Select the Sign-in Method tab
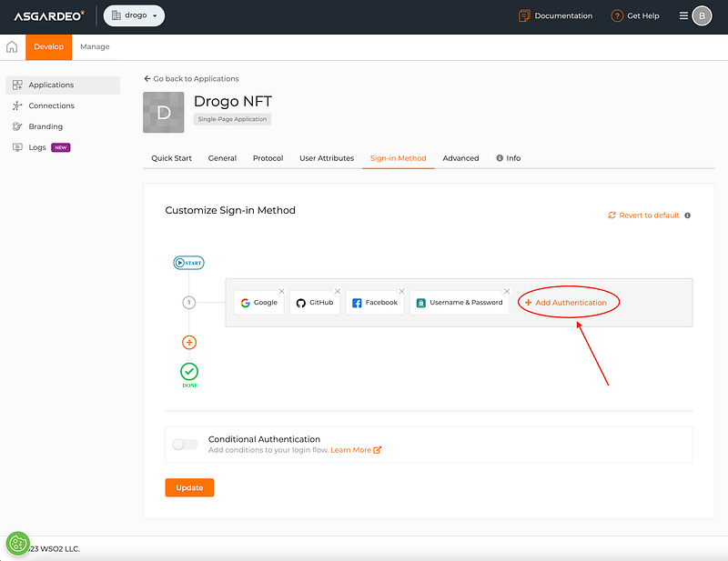 coord(398,158)
